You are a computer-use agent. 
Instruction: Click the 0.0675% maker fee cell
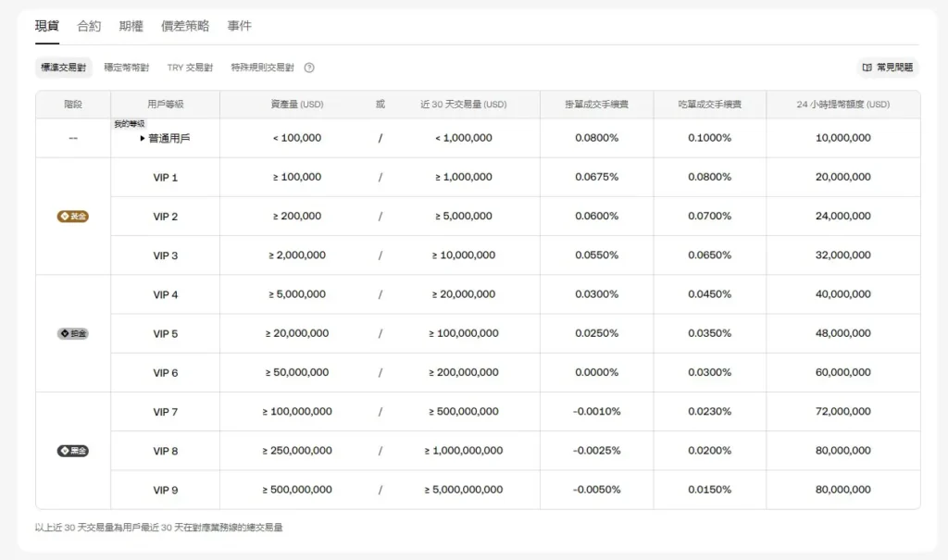pyautogui.click(x=597, y=177)
